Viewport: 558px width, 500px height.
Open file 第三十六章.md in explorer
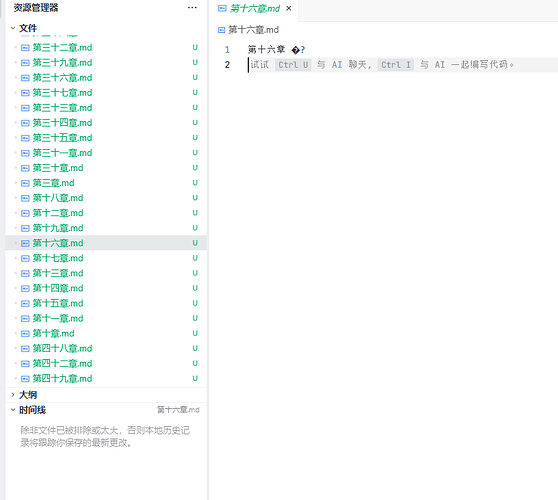point(106,78)
